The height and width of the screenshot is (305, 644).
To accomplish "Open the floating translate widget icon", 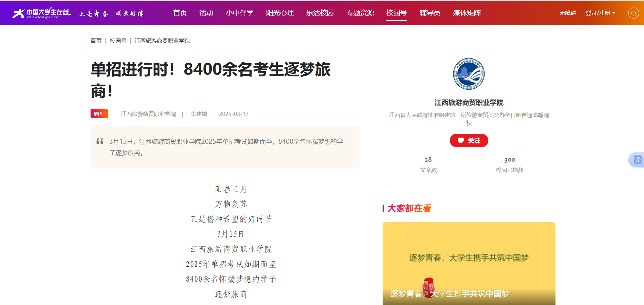I will tap(637, 160).
